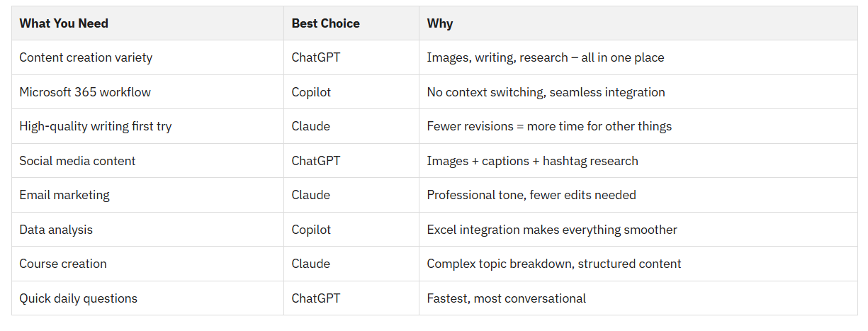The height and width of the screenshot is (331, 868).
Task: Click the 'Data analysis' cell
Action: point(147,230)
